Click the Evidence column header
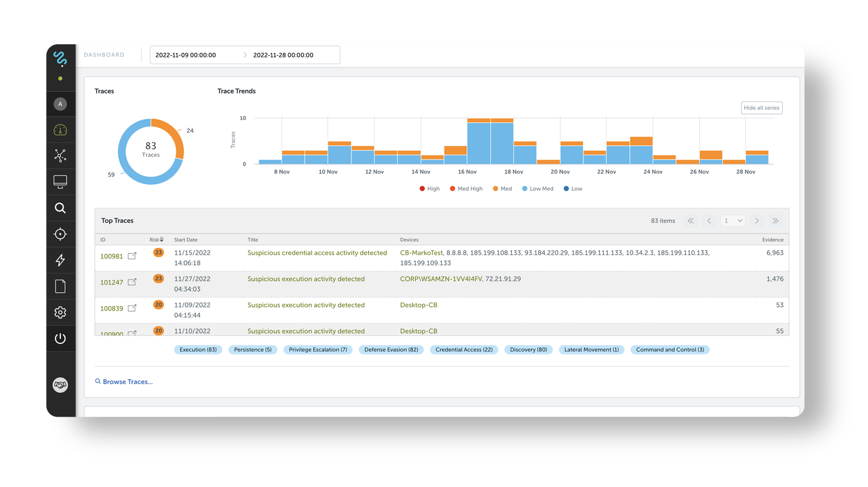The width and height of the screenshot is (868, 487). coord(773,240)
